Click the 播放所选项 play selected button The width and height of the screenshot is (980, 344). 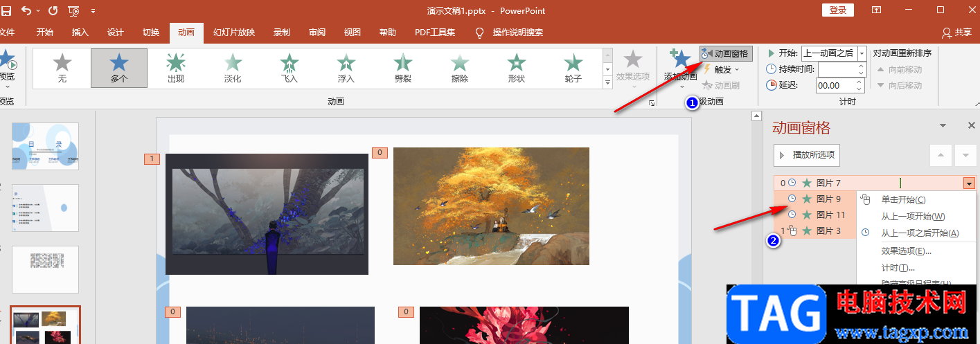coord(807,155)
